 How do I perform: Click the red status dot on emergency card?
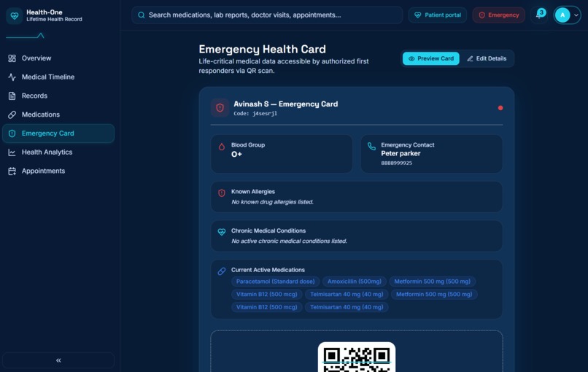pyautogui.click(x=500, y=108)
